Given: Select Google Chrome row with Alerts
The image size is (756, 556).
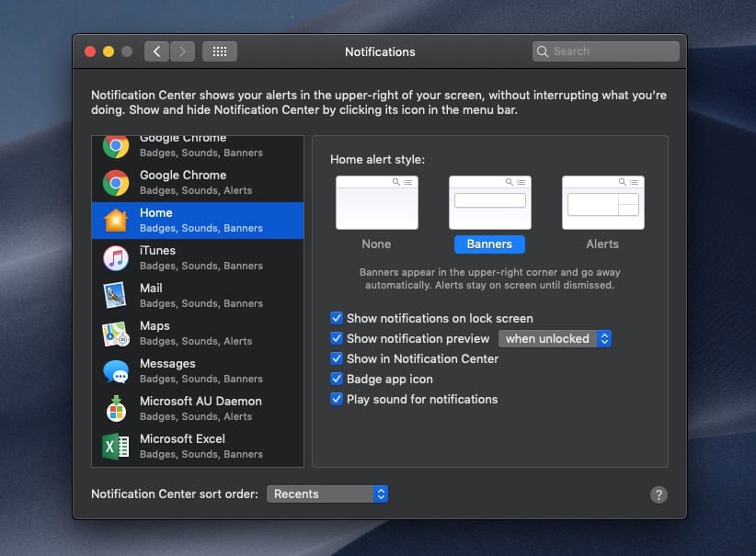Looking at the screenshot, I should [x=198, y=183].
